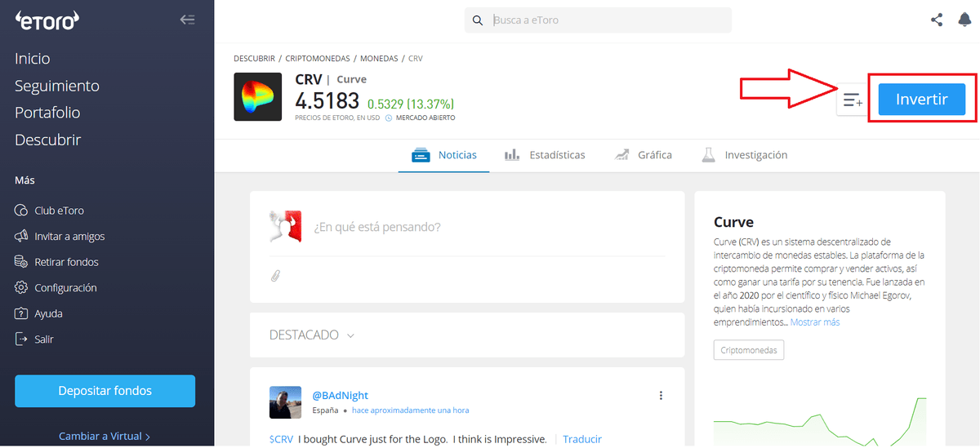
Task: Click the search magnifier icon
Action: tap(478, 20)
